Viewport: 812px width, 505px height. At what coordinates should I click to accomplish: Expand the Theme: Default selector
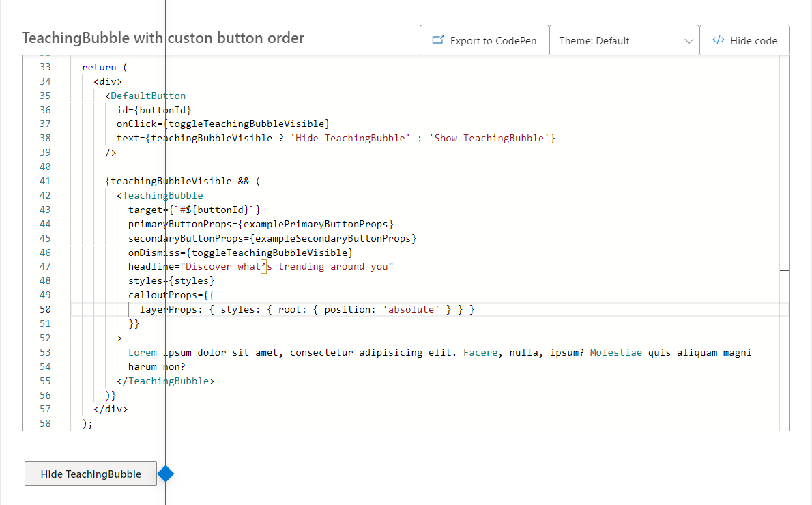(624, 40)
